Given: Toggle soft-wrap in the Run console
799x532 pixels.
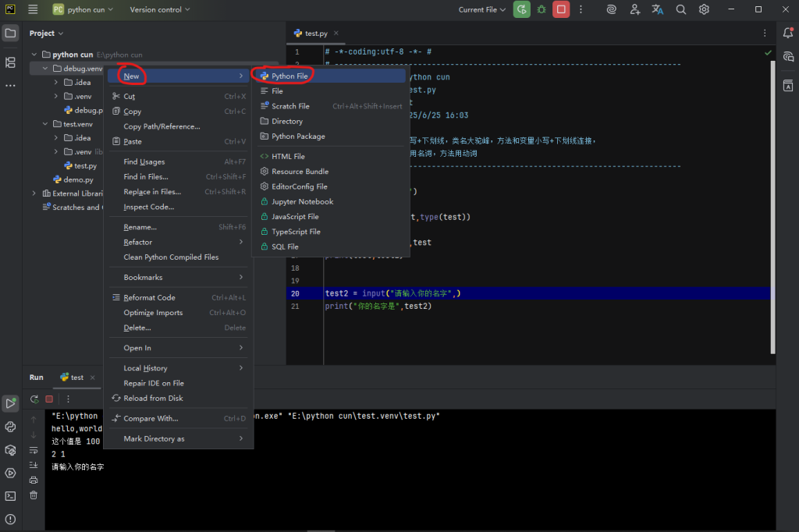Looking at the screenshot, I should (34, 450).
